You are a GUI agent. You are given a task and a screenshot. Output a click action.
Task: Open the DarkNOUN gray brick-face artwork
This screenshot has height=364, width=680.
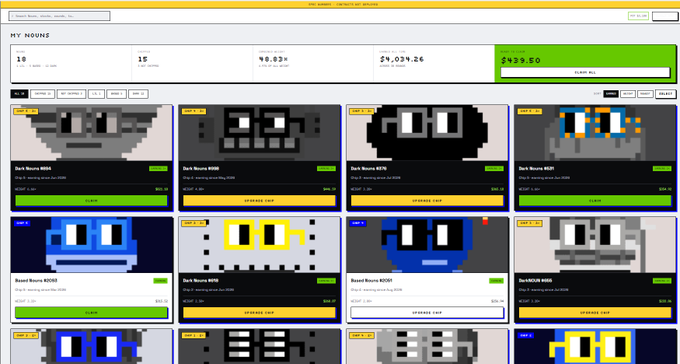pos(595,245)
